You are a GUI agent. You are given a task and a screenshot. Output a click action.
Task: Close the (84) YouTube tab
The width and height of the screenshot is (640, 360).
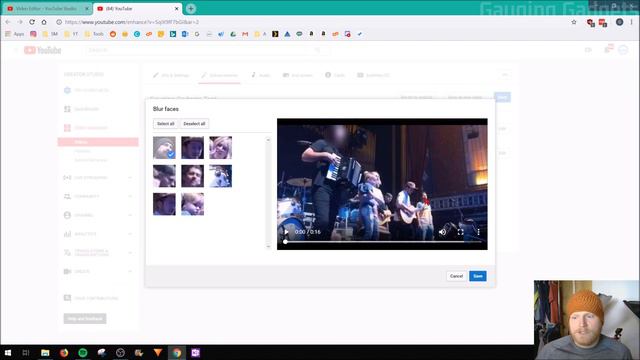[176, 9]
